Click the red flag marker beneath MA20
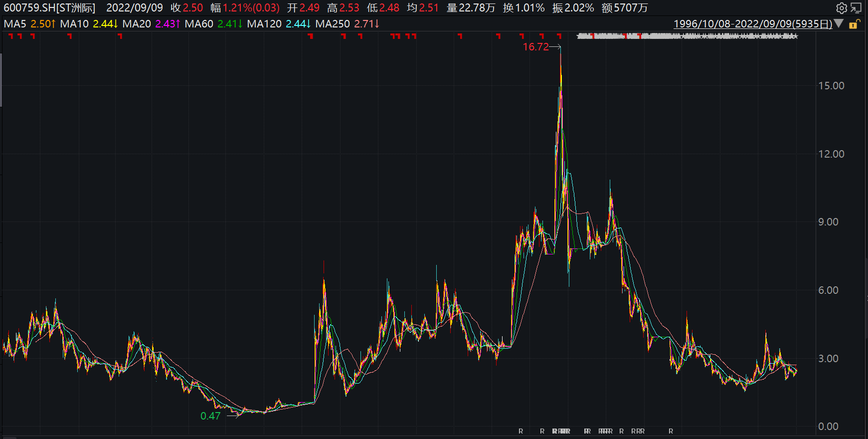Image resolution: width=868 pixels, height=439 pixels. pos(120,36)
